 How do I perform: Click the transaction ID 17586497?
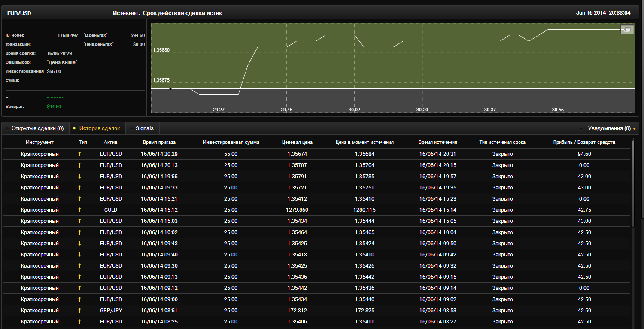(68, 35)
